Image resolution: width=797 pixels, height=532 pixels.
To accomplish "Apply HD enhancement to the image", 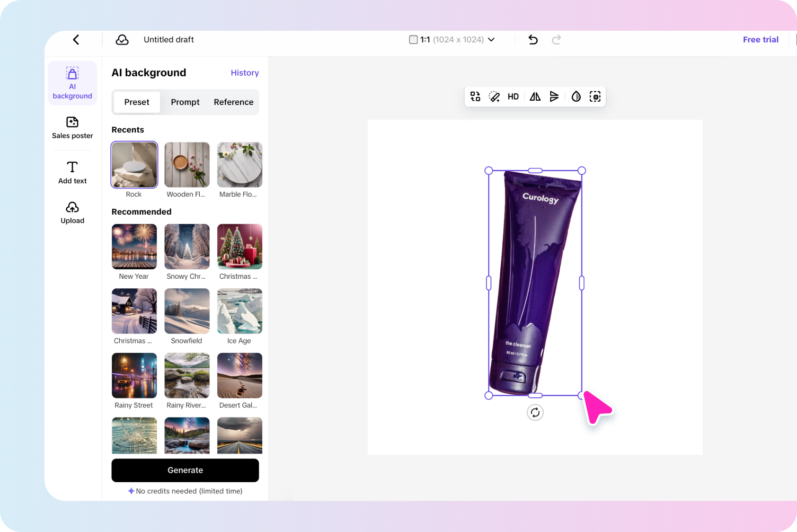I will (x=513, y=96).
